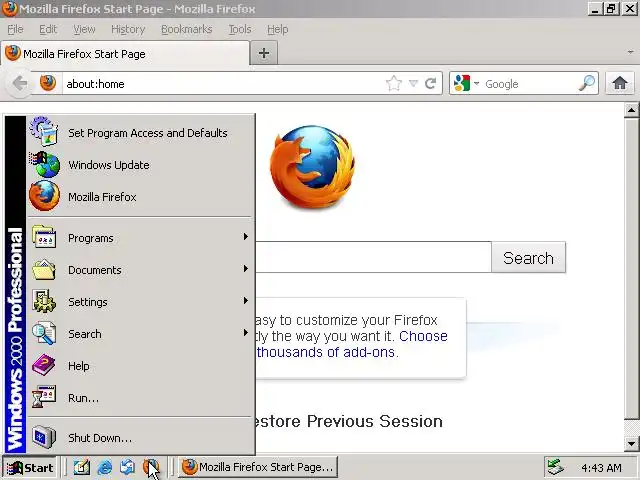Click the scrollbar up arrow
The width and height of the screenshot is (640, 480).
(x=631, y=110)
